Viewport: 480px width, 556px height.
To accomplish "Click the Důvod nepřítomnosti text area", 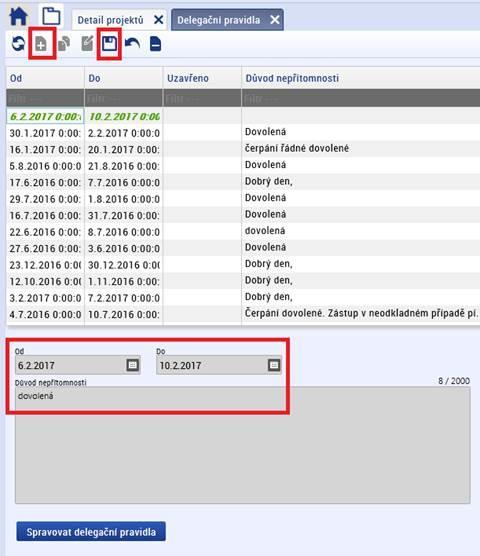I will pyautogui.click(x=242, y=445).
